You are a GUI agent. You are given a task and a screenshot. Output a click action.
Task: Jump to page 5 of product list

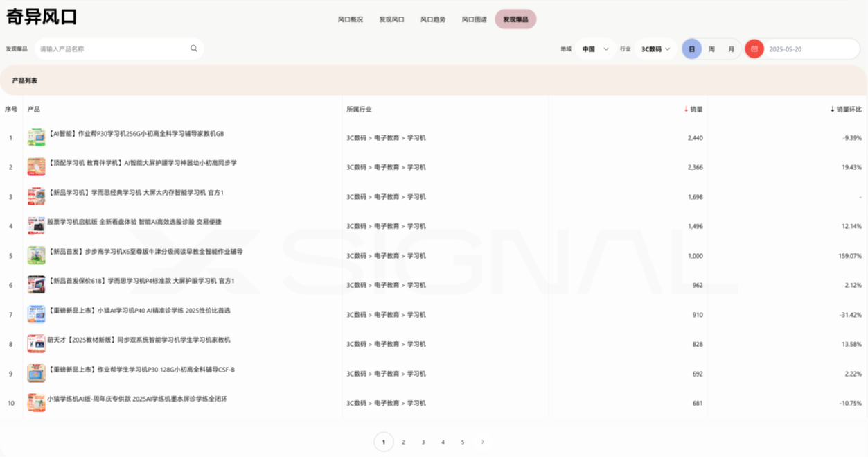point(463,442)
